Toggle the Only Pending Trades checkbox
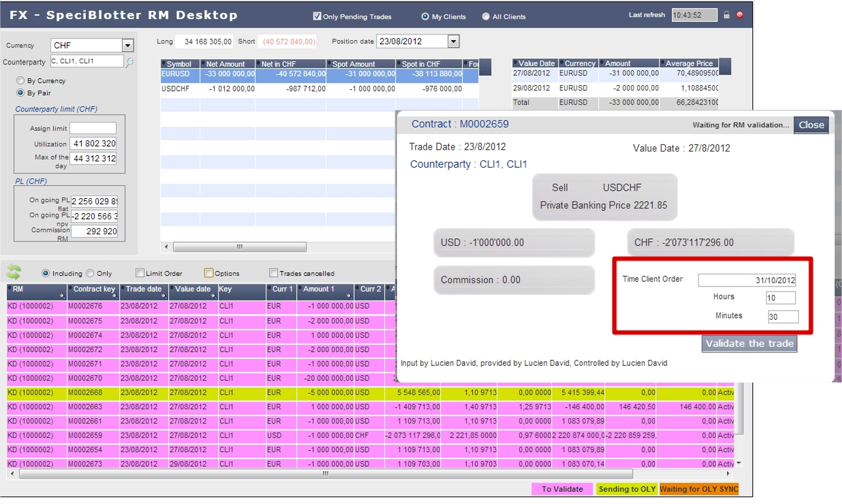842x504 pixels. 317,16
